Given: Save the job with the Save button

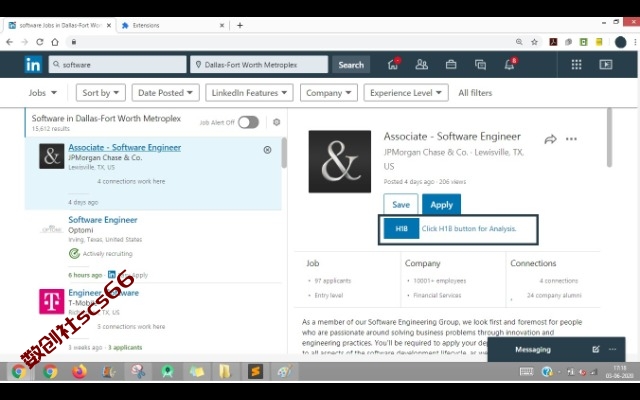Looking at the screenshot, I should (401, 204).
